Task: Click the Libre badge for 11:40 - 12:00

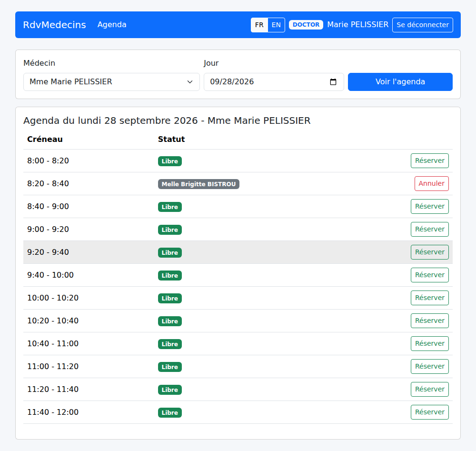Action: pos(170,413)
